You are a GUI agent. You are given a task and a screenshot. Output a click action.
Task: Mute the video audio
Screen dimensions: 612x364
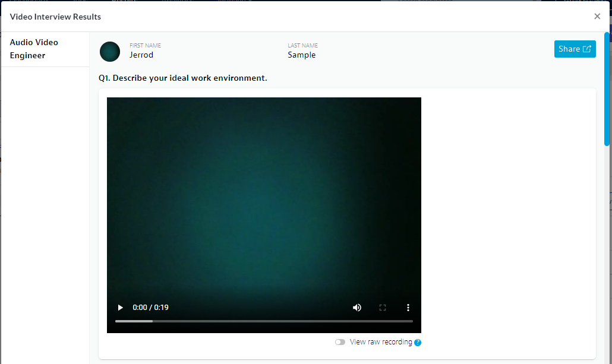click(357, 308)
